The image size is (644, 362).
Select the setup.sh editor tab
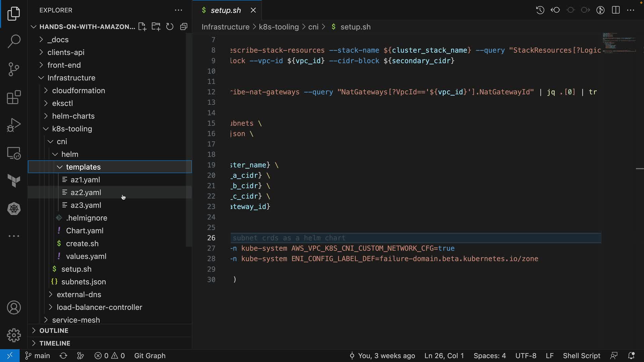(x=225, y=10)
